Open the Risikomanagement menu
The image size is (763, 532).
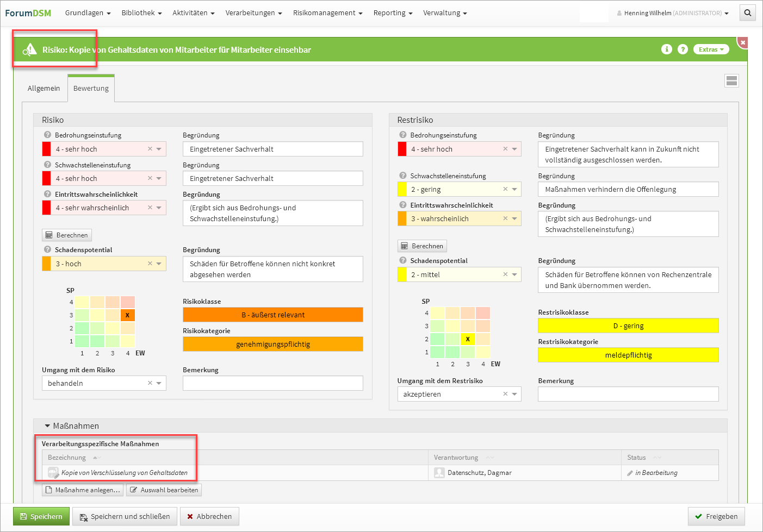click(327, 13)
